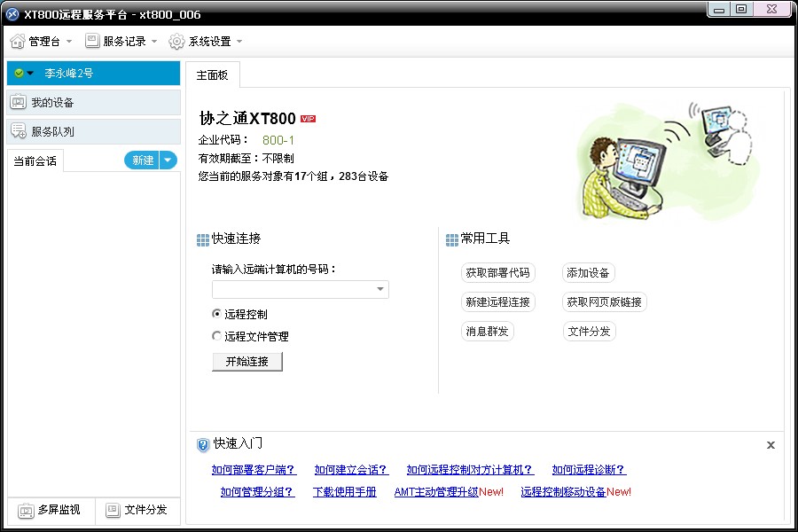Click the 服务记录 icon in toolbar
The width and height of the screenshot is (798, 532).
pos(92,42)
